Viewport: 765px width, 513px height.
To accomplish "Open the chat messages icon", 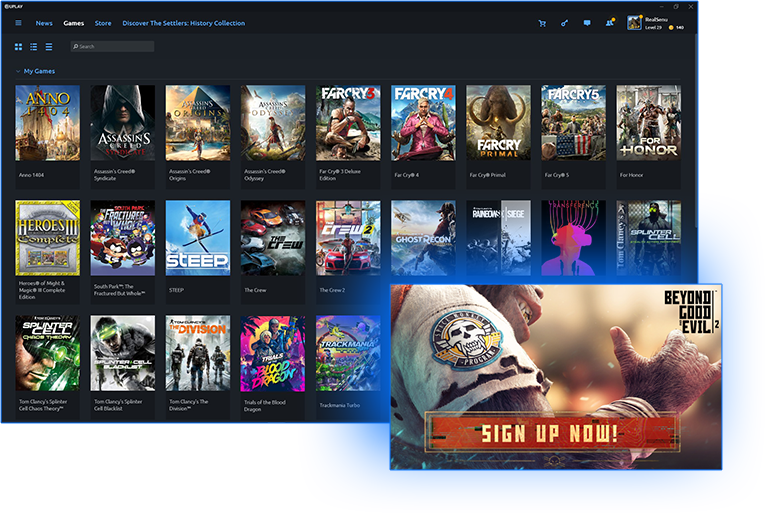I will 587,23.
